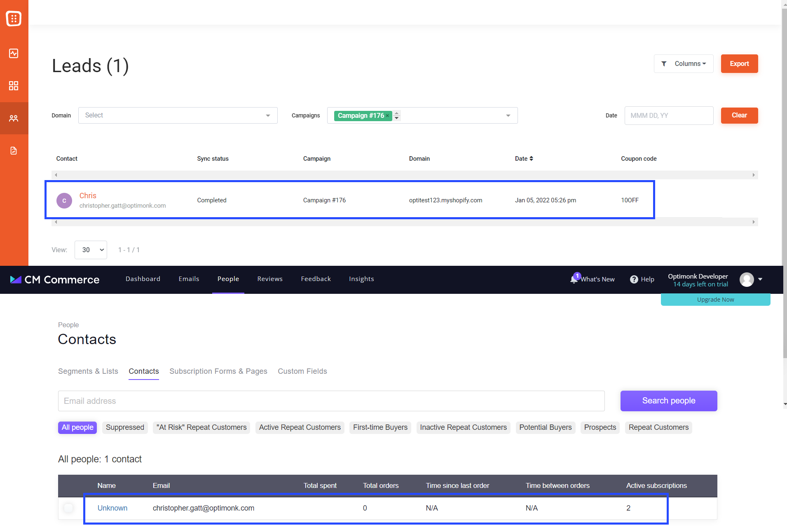Go to the Insights menu item
Viewport: 787px width, 532px height.
pyautogui.click(x=361, y=279)
